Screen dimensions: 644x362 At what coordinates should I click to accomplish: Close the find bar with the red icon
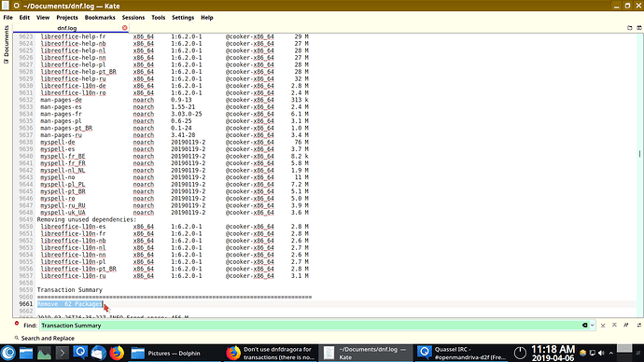(x=17, y=324)
